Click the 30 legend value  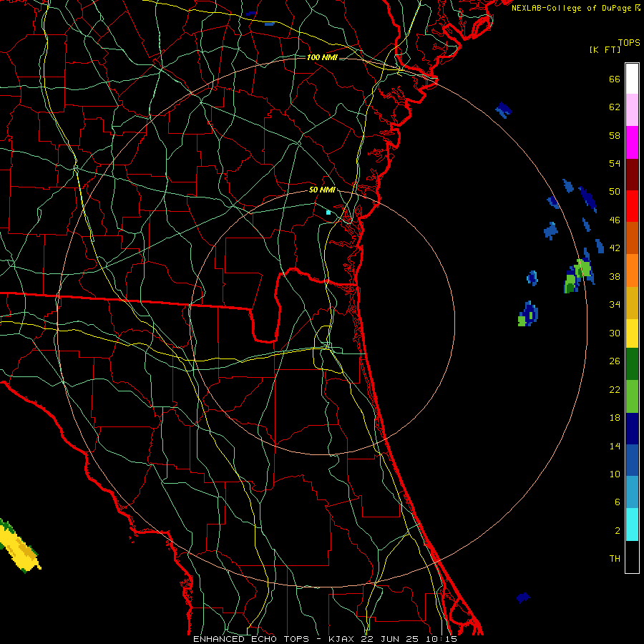[615, 333]
